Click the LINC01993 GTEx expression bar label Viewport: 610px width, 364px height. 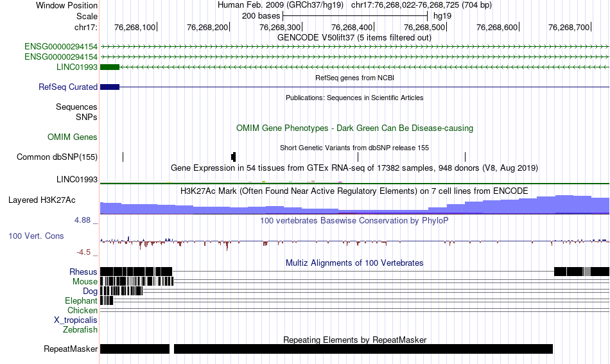tap(76, 179)
